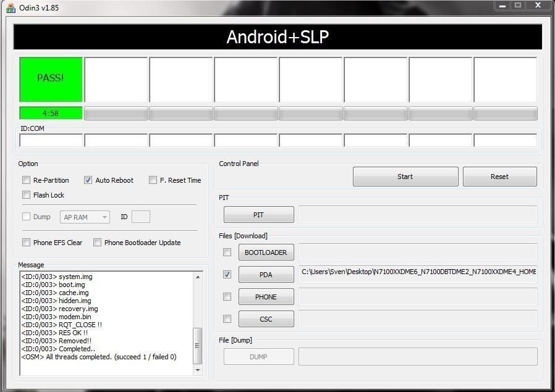
Task: Click the ID input box near Dump
Action: [x=141, y=217]
